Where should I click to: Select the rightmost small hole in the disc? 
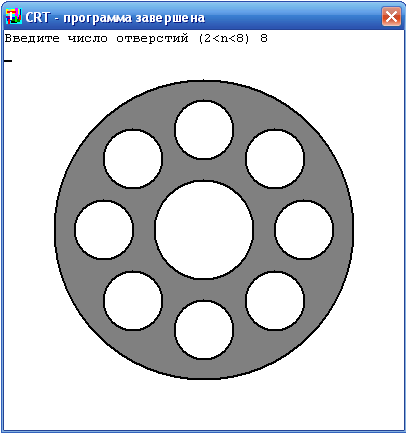(304, 230)
